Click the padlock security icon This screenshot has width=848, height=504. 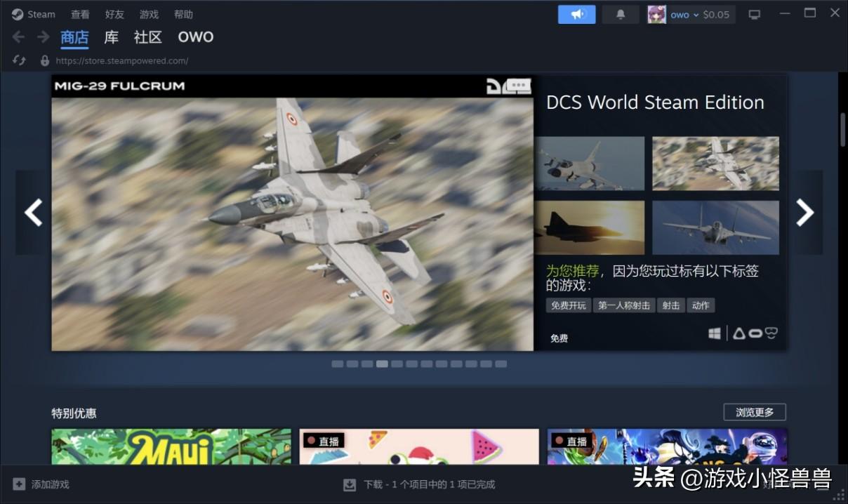click(x=45, y=61)
